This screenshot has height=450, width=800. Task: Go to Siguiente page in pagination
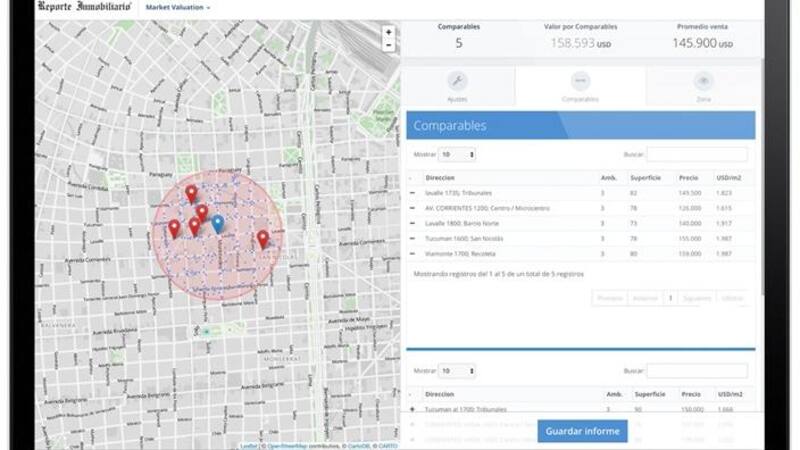click(x=698, y=297)
